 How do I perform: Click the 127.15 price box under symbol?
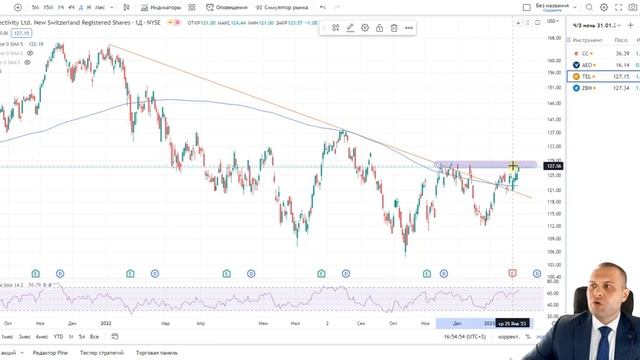coord(21,33)
